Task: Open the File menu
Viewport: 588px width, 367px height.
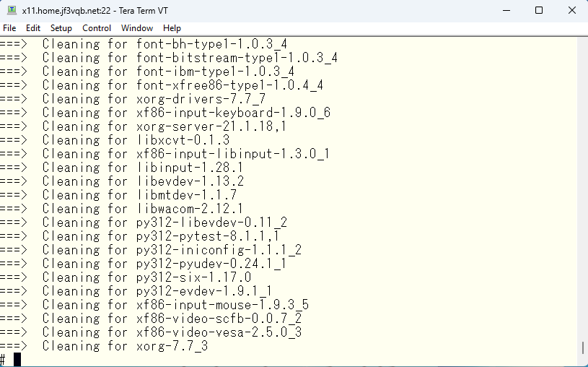Action: (x=9, y=28)
